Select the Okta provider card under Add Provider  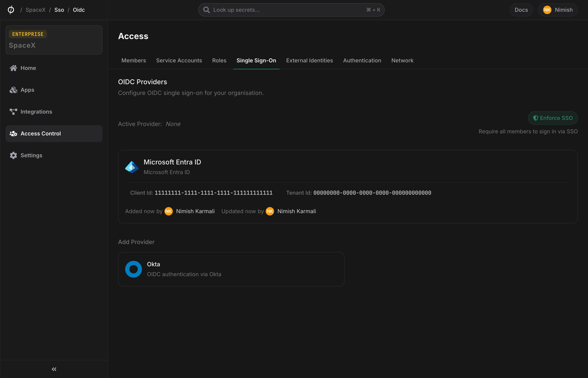tap(231, 269)
